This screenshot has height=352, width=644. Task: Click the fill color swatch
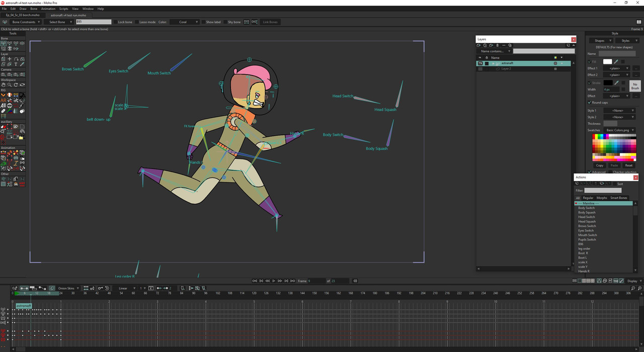[x=608, y=61]
